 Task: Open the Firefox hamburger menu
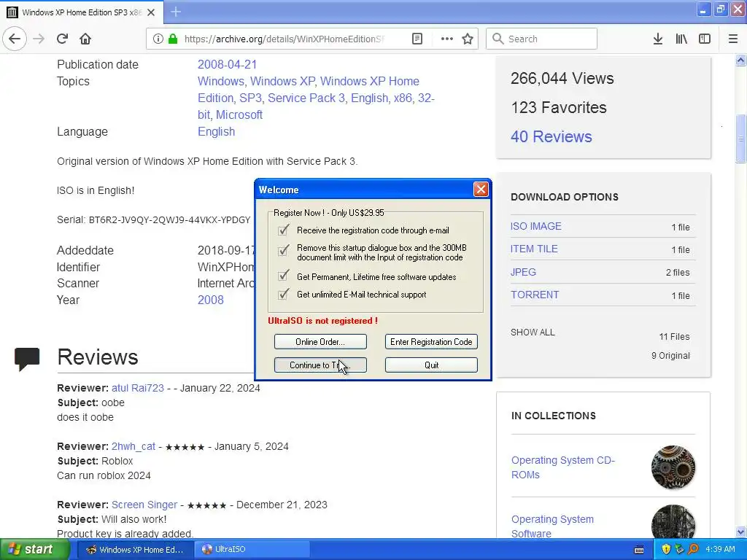(732, 39)
